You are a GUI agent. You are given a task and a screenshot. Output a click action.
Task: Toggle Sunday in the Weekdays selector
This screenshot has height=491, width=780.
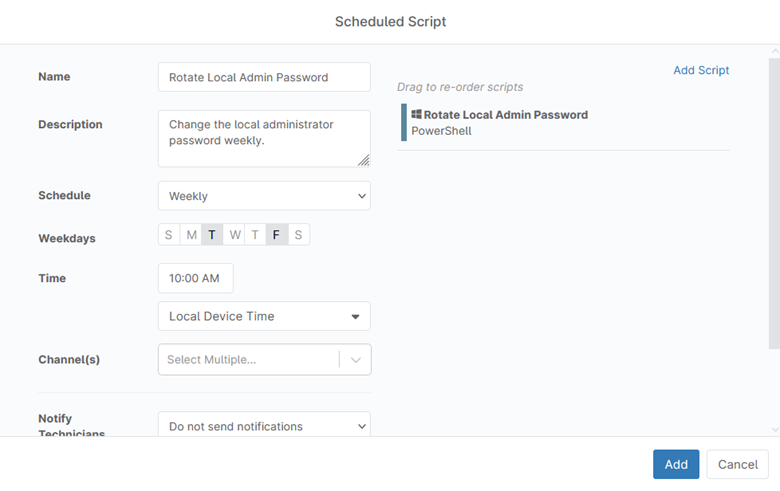tap(169, 235)
